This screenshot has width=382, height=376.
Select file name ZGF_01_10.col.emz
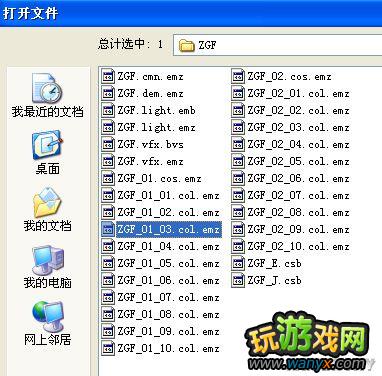pos(168,349)
